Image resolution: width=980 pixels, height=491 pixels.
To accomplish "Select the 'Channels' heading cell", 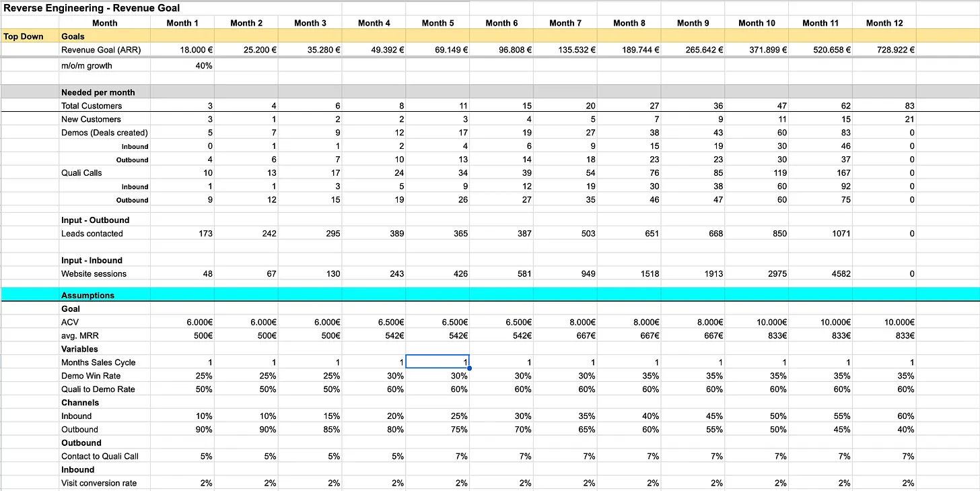I will [x=80, y=403].
